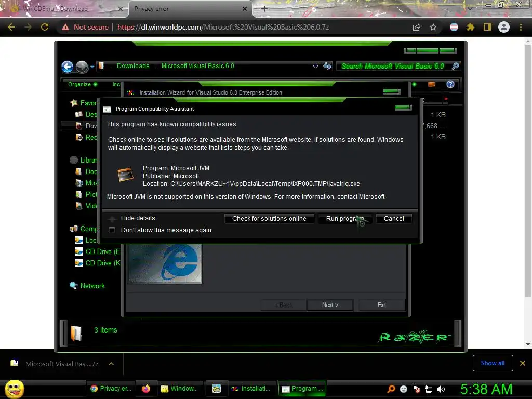Click the Explorer search magnifier icon
The image size is (532, 399).
coord(455,66)
